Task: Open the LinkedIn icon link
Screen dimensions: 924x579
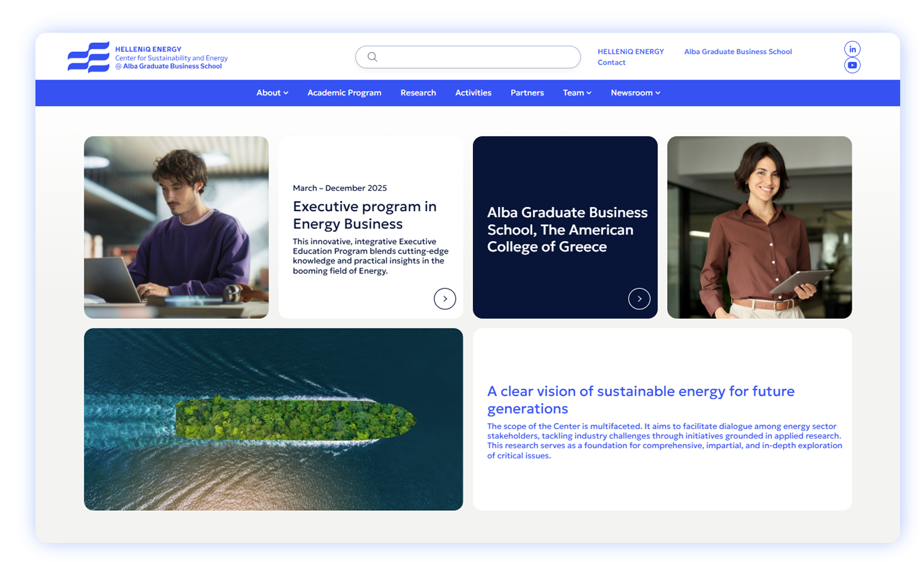Action: pyautogui.click(x=852, y=49)
